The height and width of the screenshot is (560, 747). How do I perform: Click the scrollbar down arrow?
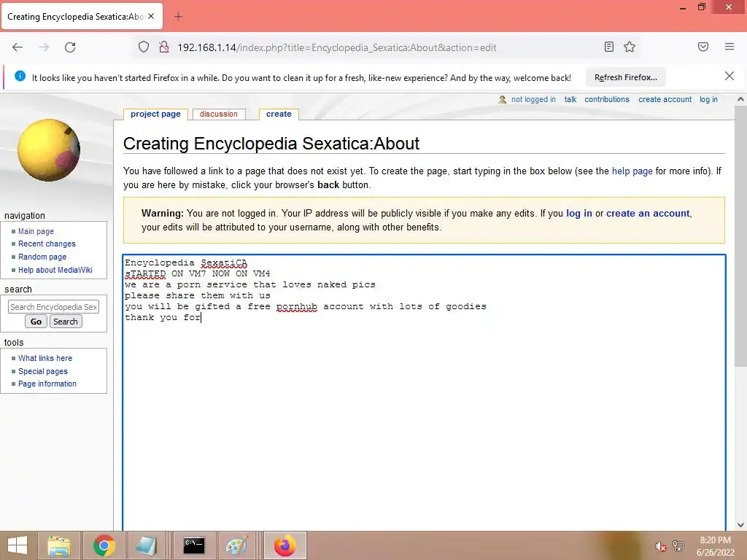coord(740,525)
